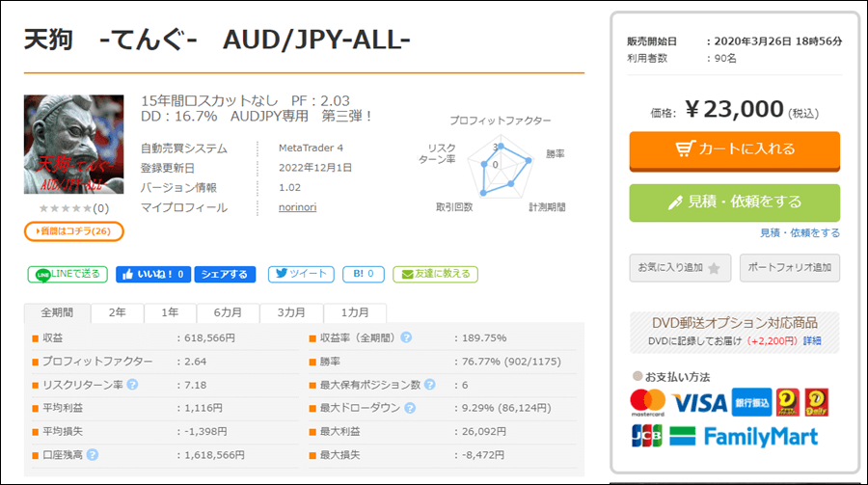Show the 3カ月 statistics tab
Viewport: 868px width, 485px height.
click(291, 312)
